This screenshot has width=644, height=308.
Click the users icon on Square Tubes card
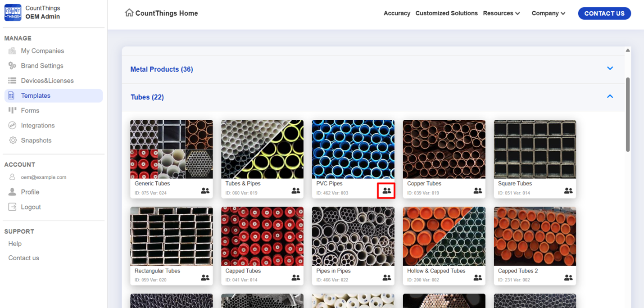coord(568,191)
